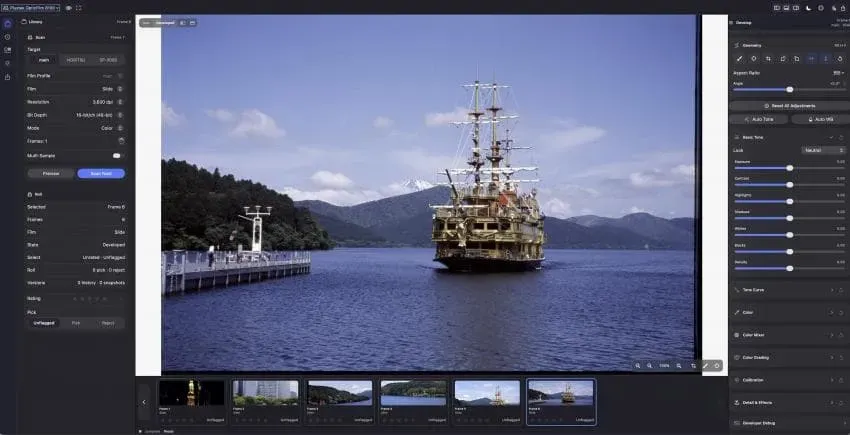
Task: Click the Reset icon in Basic Tone header
Action: (x=841, y=137)
